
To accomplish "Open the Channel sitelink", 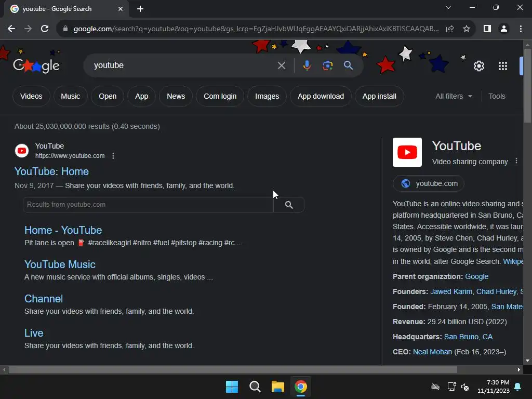I will click(44, 299).
